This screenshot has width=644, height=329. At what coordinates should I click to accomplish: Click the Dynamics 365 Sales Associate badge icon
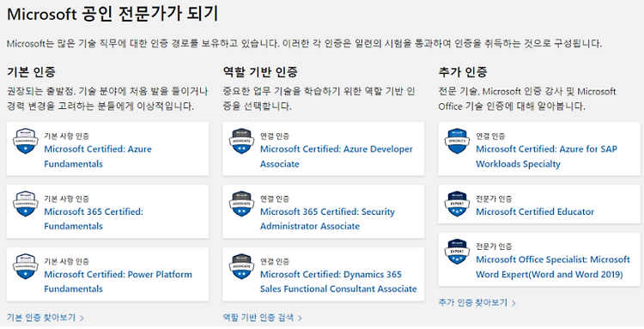point(241,266)
